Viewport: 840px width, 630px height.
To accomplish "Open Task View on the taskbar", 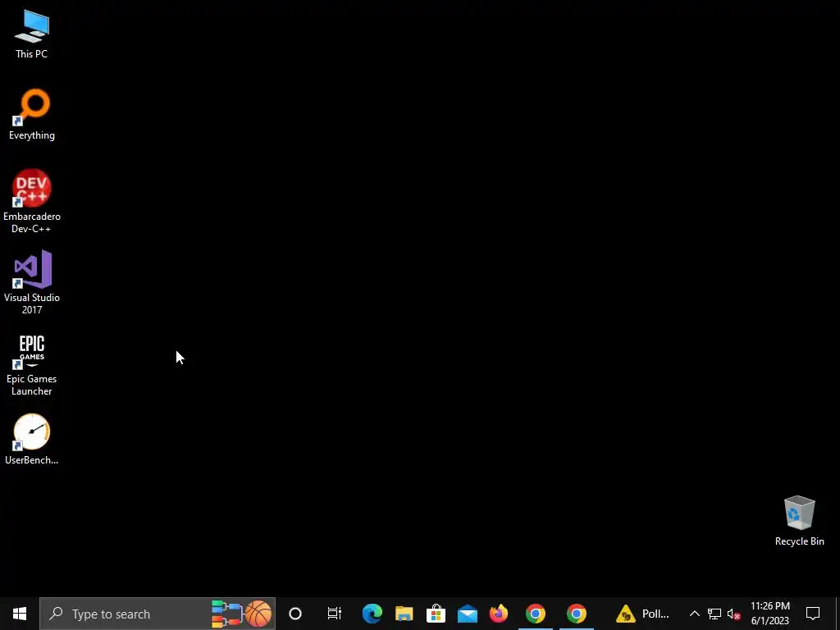I will [x=335, y=614].
